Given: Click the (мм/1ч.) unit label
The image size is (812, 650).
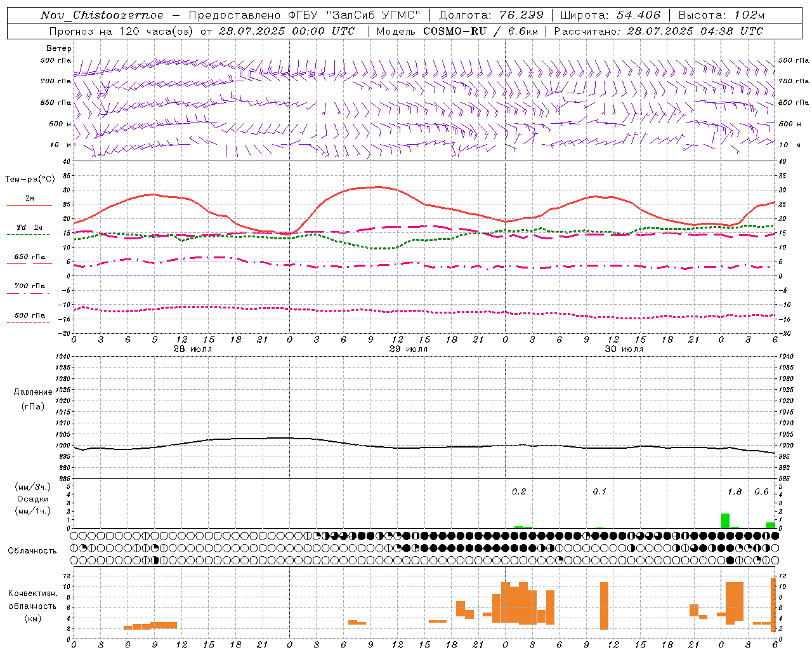Looking at the screenshot, I should tap(32, 510).
